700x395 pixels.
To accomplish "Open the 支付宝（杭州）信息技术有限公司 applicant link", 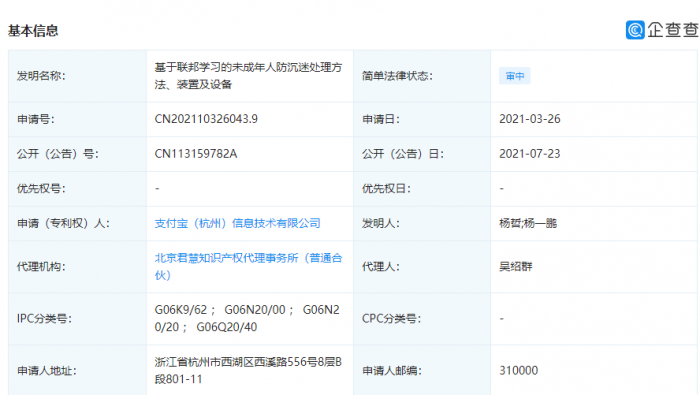I will coord(238,223).
